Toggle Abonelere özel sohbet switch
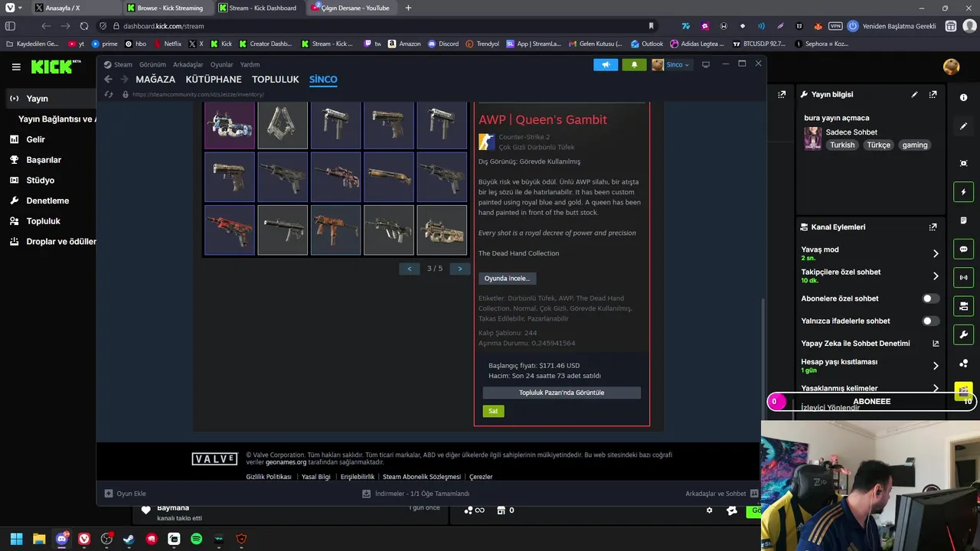Screen dimensions: 980x551 pos(929,298)
